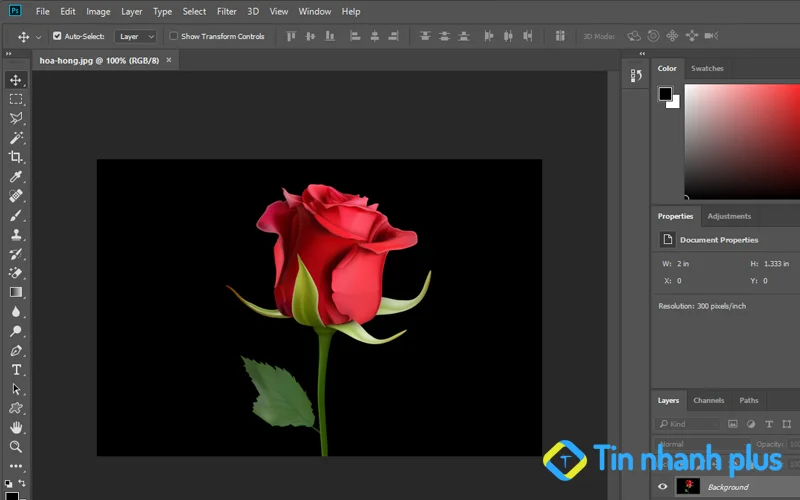Select the Eyedropper tool
Viewport: 800px width, 500px height.
tap(16, 177)
